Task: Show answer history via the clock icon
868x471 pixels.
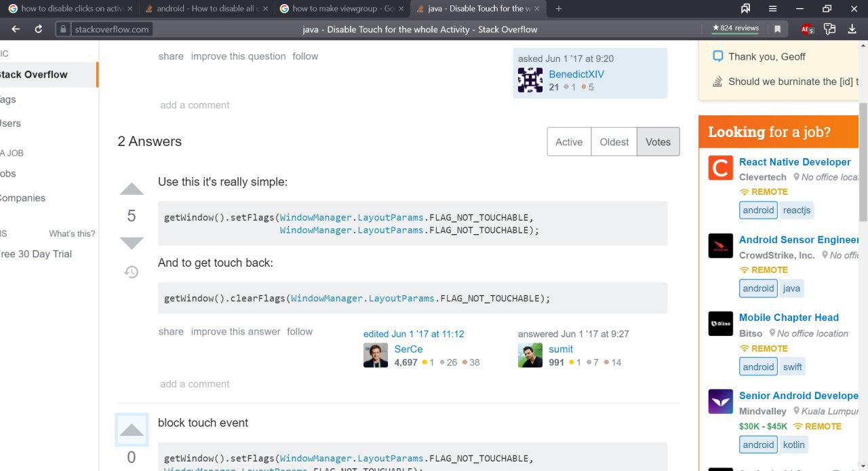Action: click(132, 272)
